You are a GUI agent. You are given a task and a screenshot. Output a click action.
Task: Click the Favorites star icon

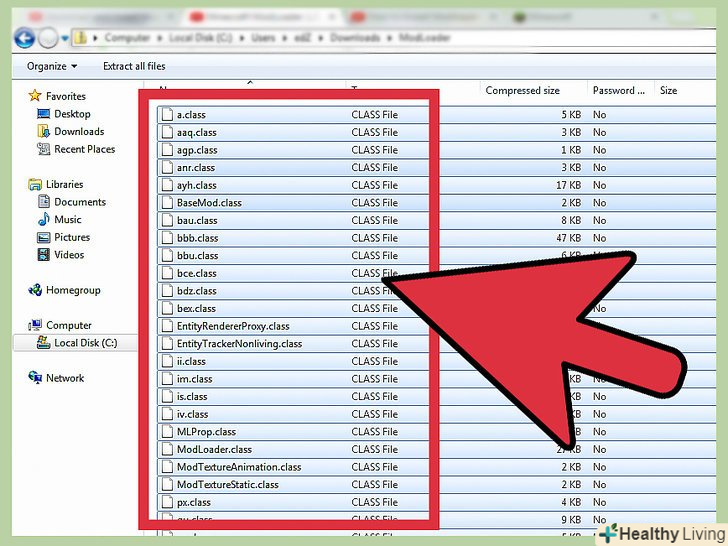click(x=35, y=96)
